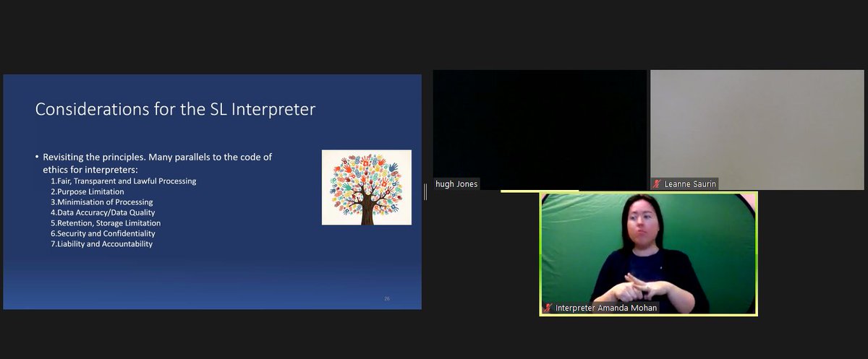Click the colorful hand tree image on slide

pos(366,187)
